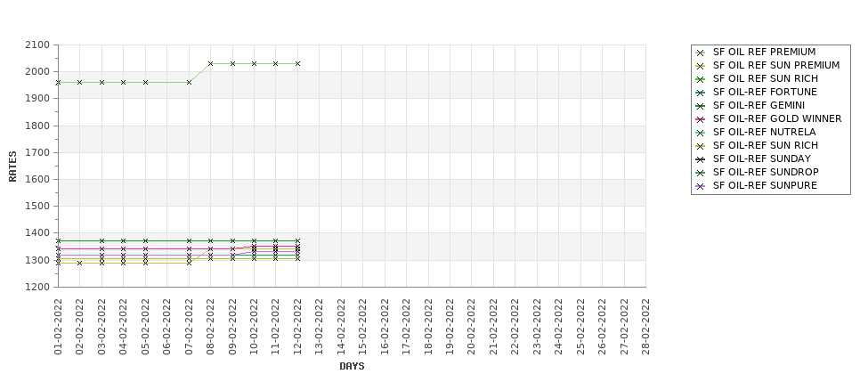Screen dimensions: 868x382
Task: Click the 2030 data point on 12-02-2022
Action: click(298, 64)
